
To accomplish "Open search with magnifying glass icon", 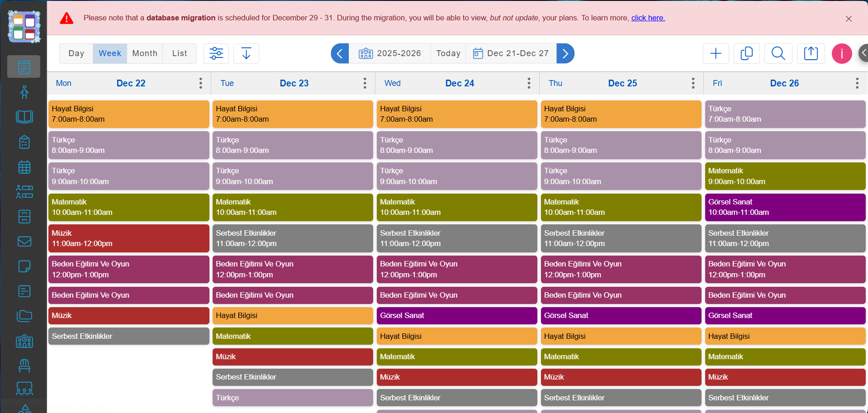I will coord(778,53).
